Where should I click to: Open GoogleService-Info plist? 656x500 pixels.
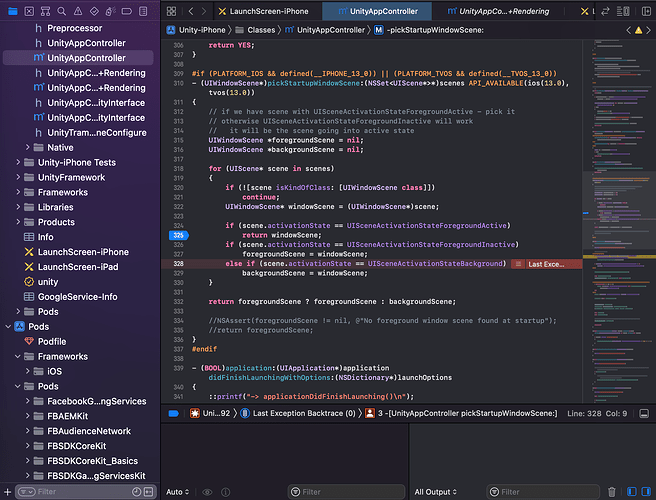(x=77, y=297)
